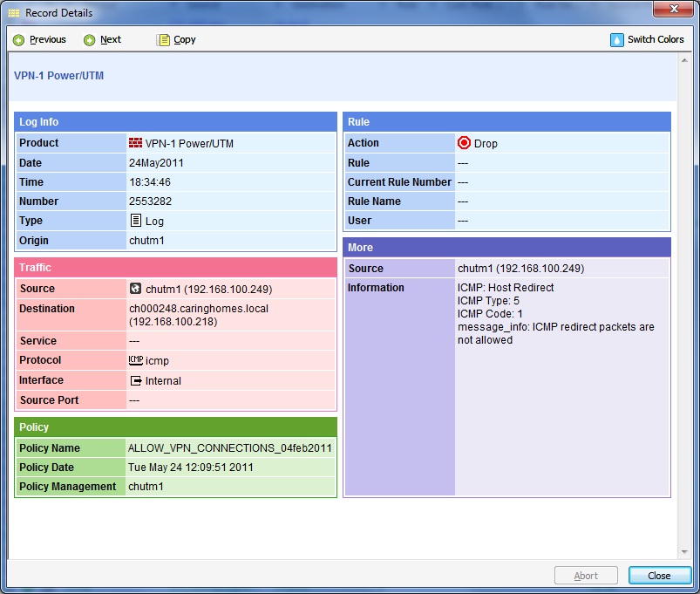The height and width of the screenshot is (594, 700).
Task: Click the destination ch000248.caringhomes.local
Action: 199,309
